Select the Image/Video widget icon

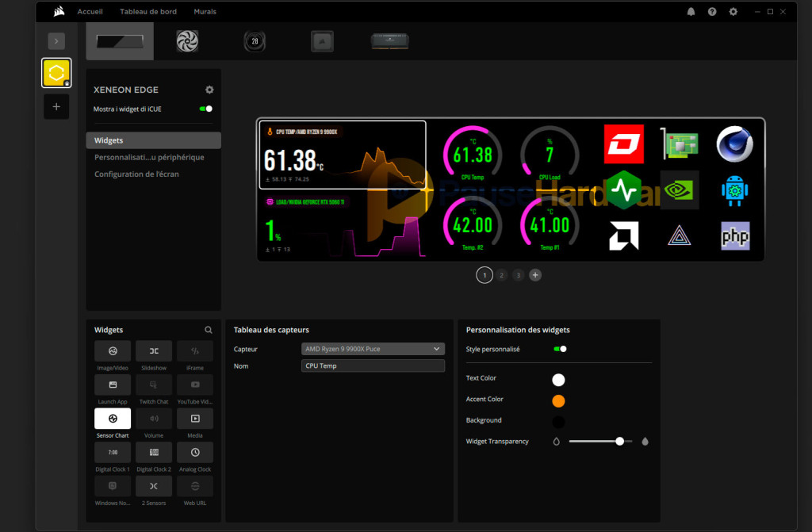[113, 351]
